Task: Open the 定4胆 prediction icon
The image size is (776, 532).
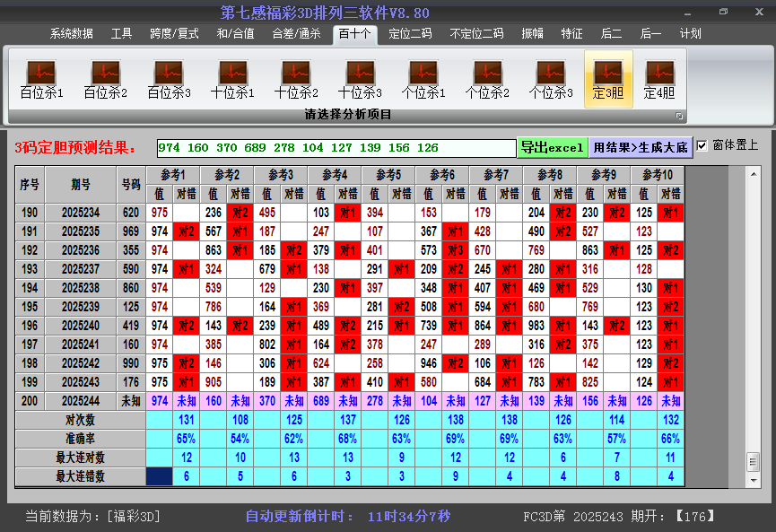Action: [x=659, y=79]
